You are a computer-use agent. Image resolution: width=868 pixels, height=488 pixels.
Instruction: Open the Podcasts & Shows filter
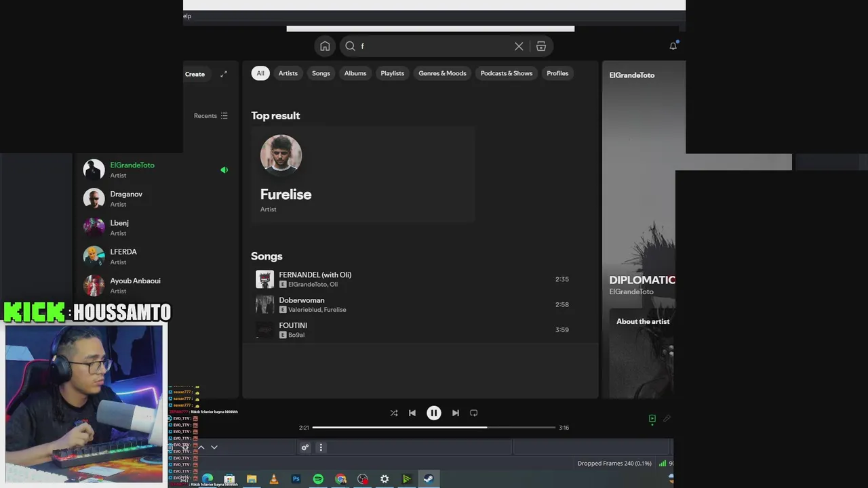click(507, 73)
